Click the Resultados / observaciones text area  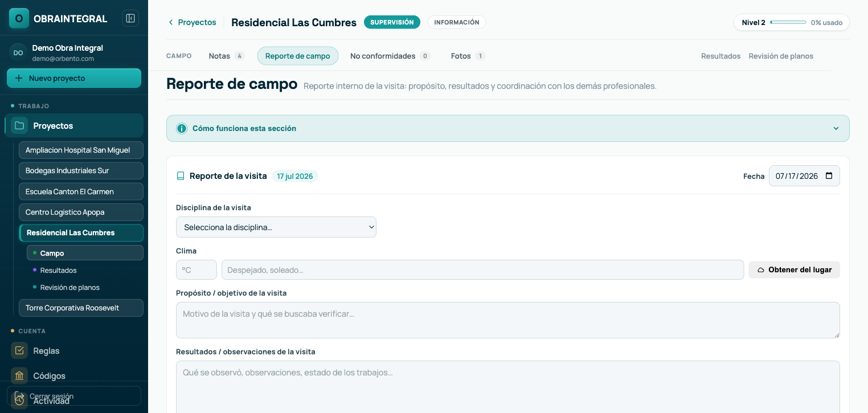(x=508, y=387)
